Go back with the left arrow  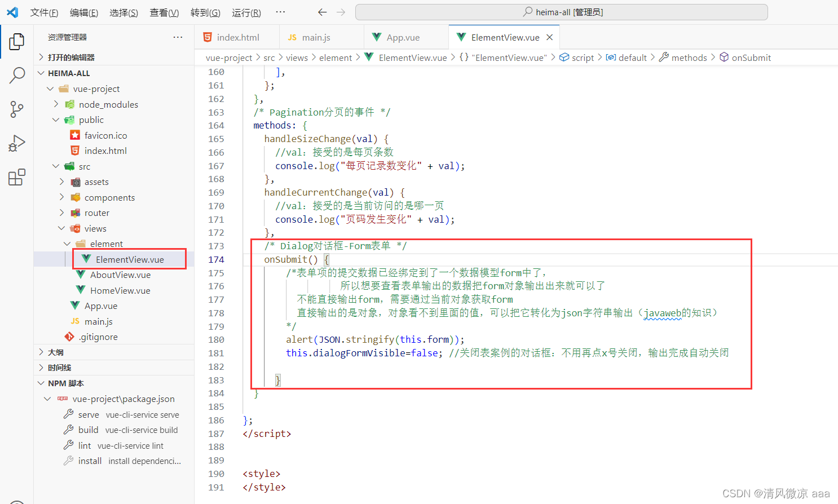[322, 12]
